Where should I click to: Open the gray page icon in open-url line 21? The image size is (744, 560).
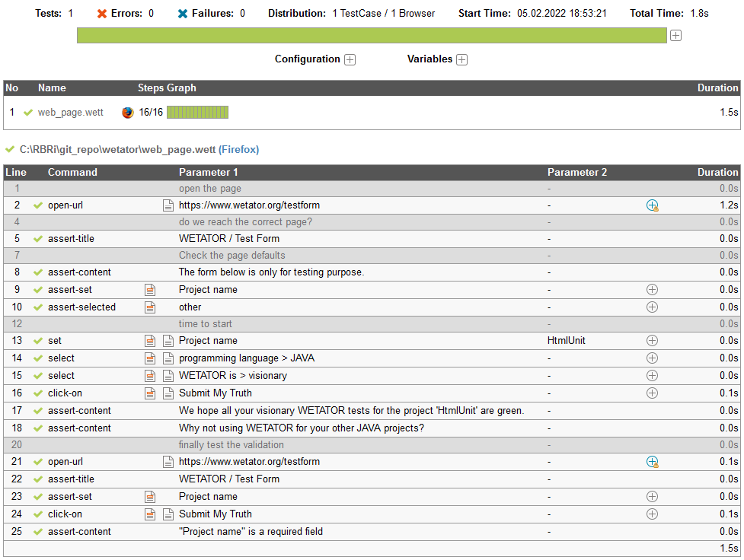(x=168, y=462)
